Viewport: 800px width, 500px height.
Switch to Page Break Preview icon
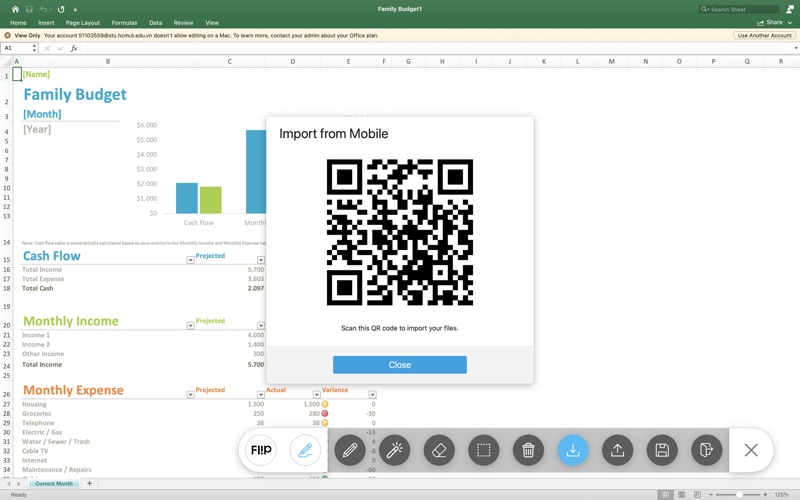click(x=697, y=494)
